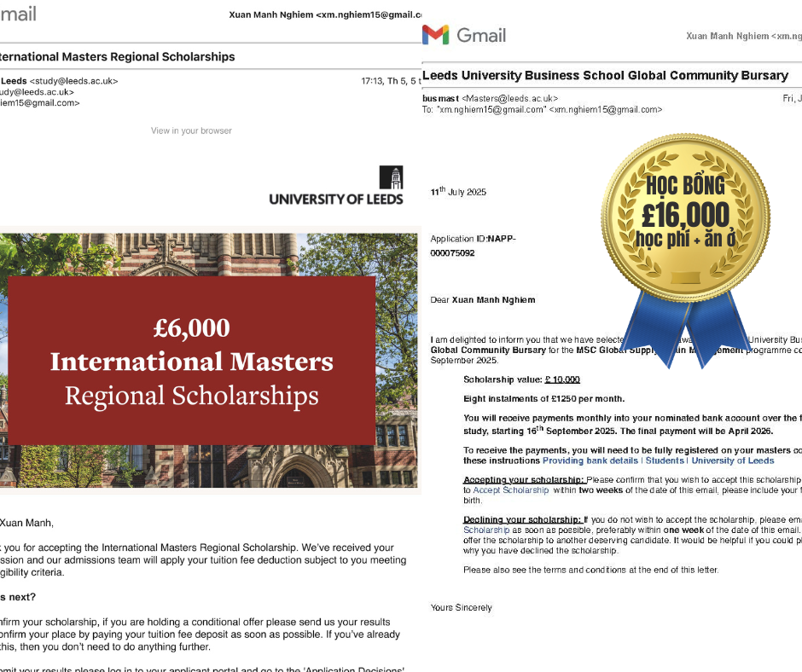Select the application number 000075092
The image size is (802, 672).
[453, 253]
